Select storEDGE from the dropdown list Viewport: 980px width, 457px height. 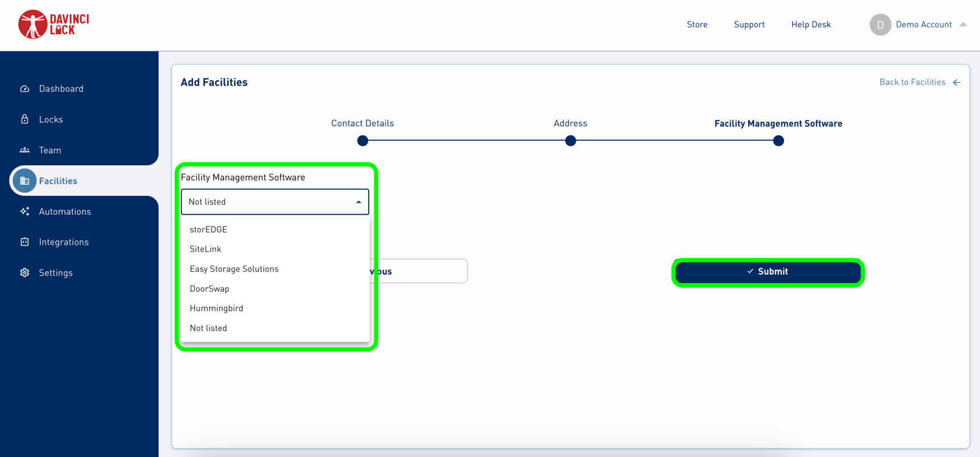coord(209,230)
